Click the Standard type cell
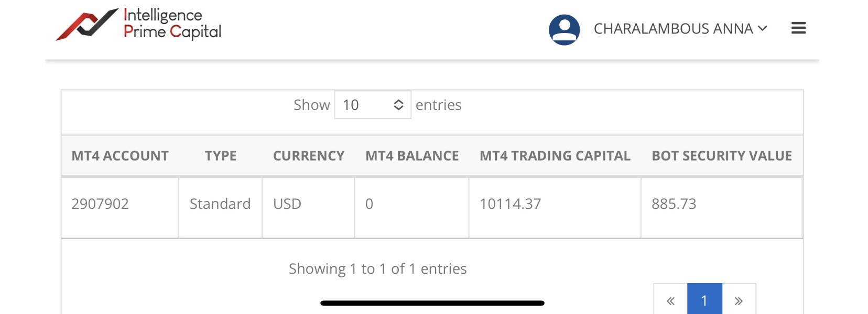Screen dimensions: 868x314 pos(220,204)
